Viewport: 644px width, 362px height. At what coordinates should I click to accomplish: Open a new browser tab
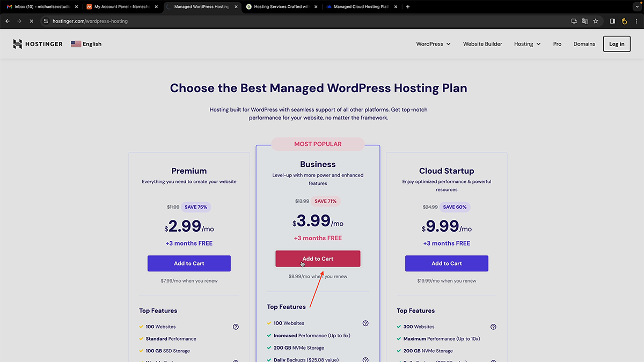tap(408, 6)
